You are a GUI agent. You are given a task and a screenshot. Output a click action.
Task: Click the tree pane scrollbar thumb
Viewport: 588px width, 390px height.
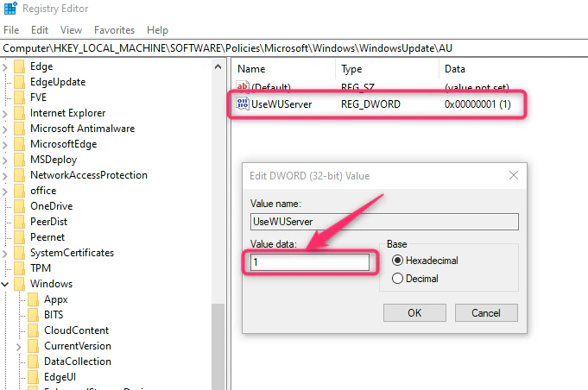218,347
